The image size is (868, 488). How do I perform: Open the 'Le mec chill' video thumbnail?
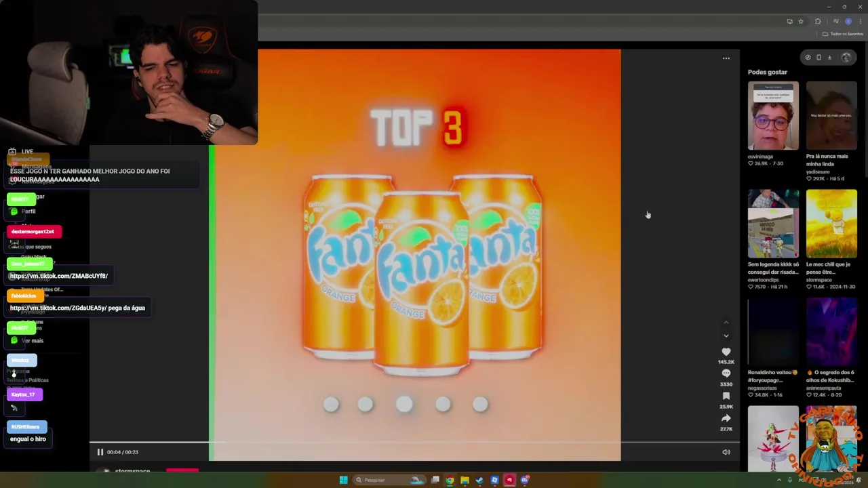click(x=831, y=224)
